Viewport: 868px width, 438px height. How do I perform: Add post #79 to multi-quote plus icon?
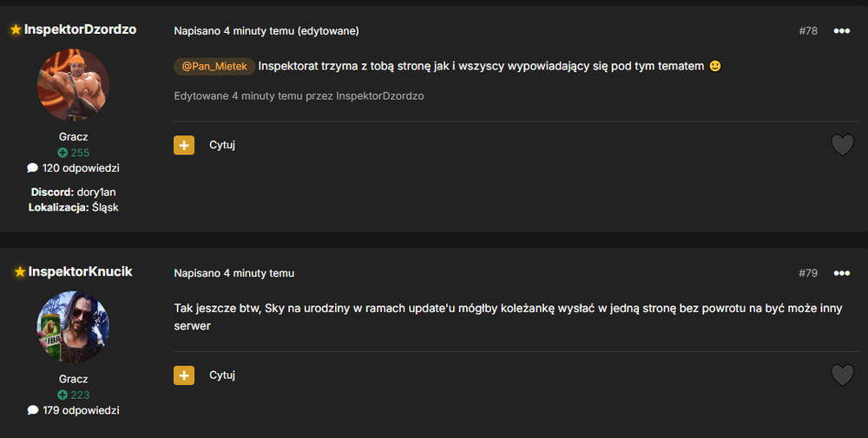[x=184, y=375]
